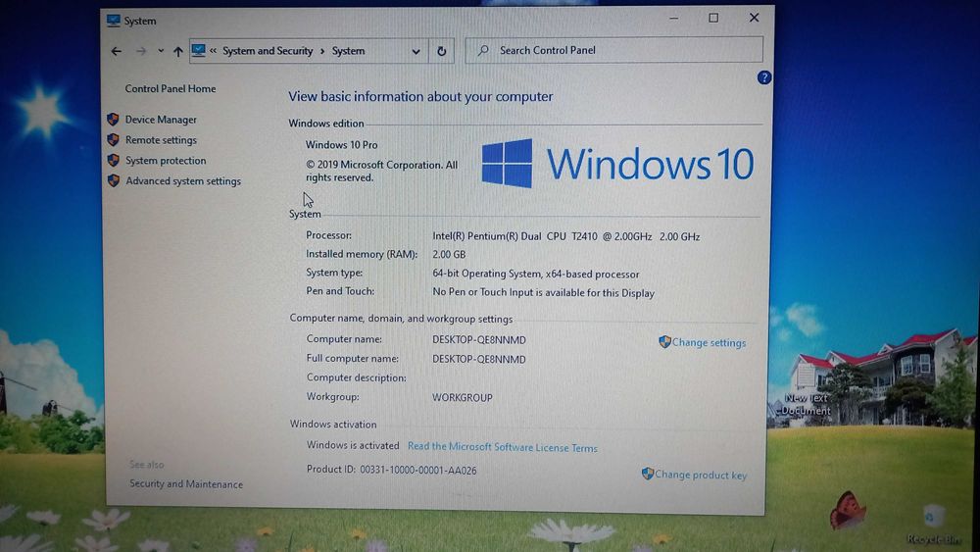
Task: Open the recent locations dropdown arrow
Action: point(161,51)
